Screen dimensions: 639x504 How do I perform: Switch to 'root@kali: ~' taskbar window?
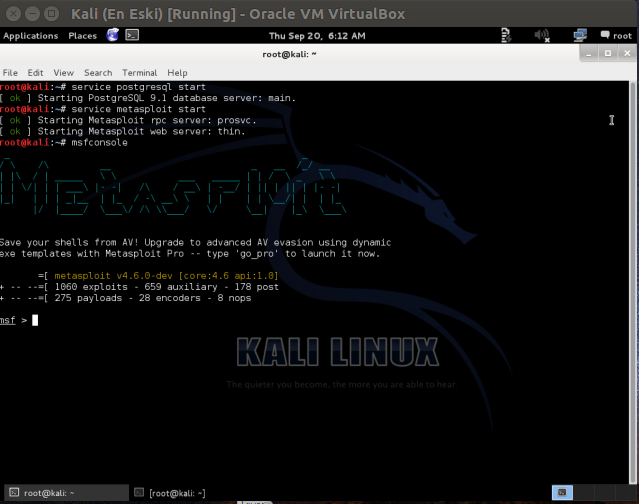[66, 493]
